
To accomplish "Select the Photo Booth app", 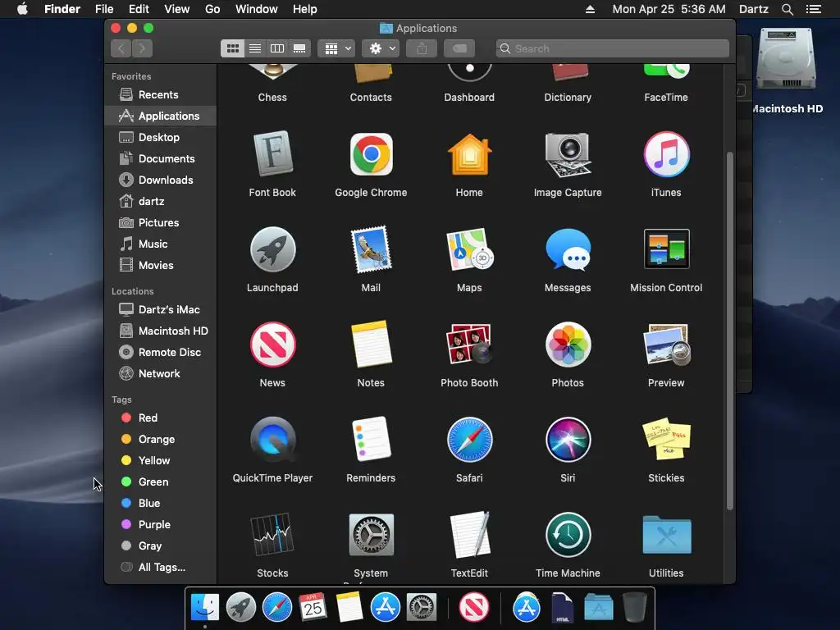I will pyautogui.click(x=469, y=345).
